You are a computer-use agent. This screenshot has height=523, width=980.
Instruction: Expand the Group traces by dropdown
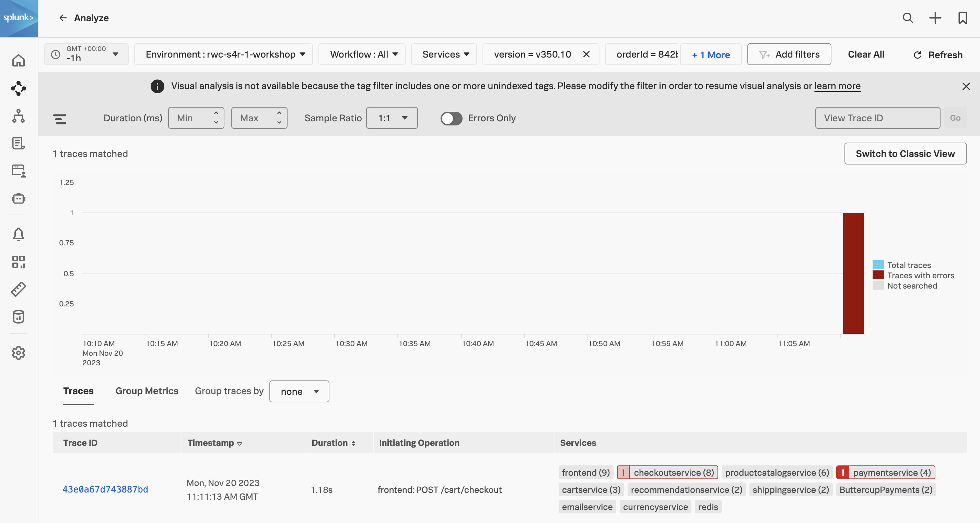(x=300, y=391)
